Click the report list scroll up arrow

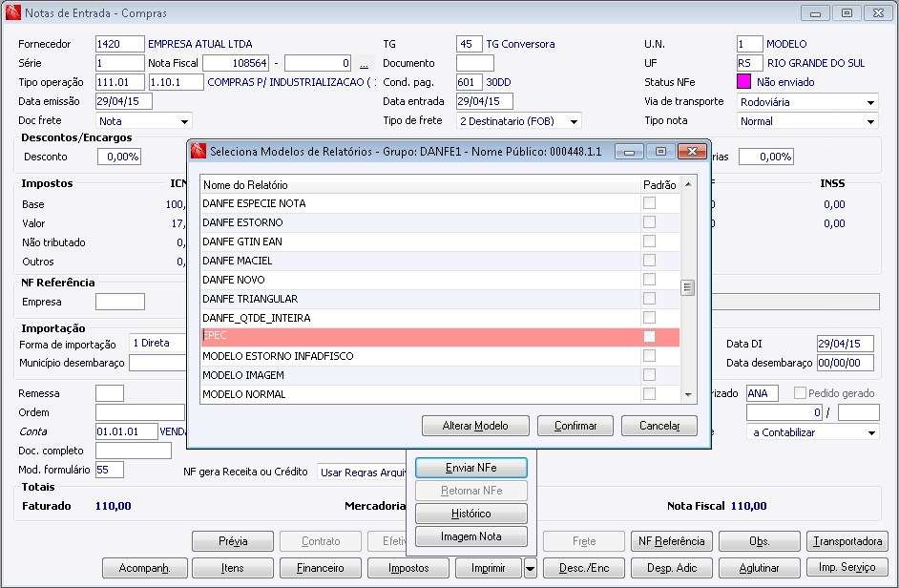point(688,184)
